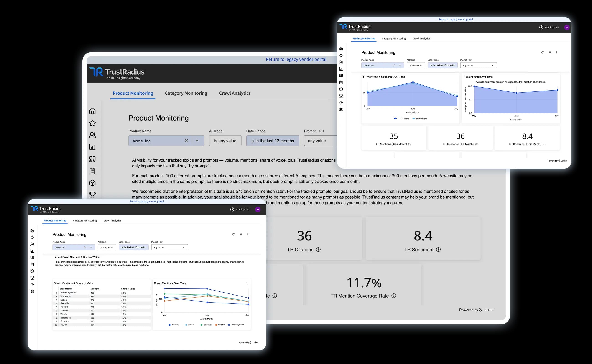This screenshot has width=592, height=364.
Task: Open three-dot dashboard menu in top-right window
Action: (556, 53)
